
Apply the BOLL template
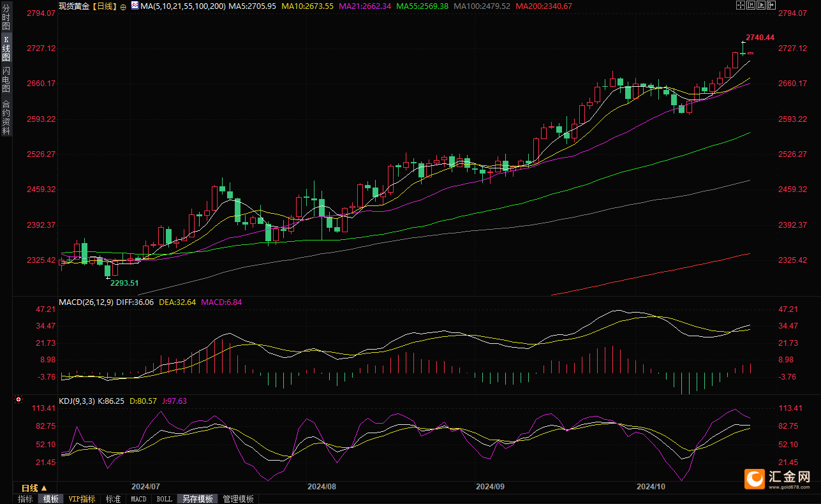[x=164, y=499]
